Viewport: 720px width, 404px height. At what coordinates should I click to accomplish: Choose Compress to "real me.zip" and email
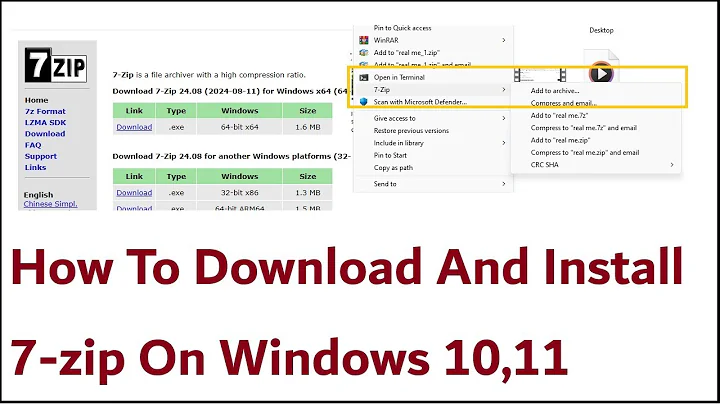(585, 152)
